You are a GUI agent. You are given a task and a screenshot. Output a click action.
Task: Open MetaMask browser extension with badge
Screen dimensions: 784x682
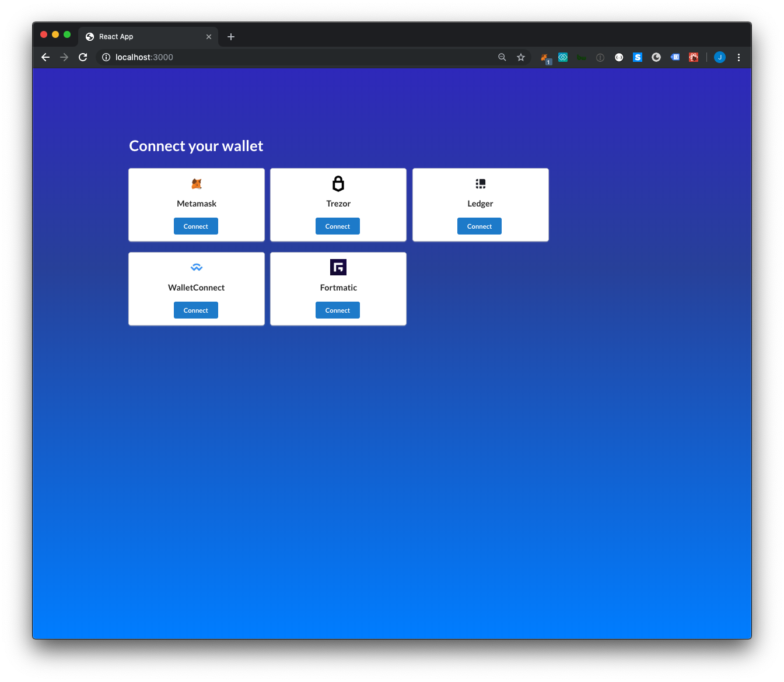tap(545, 58)
